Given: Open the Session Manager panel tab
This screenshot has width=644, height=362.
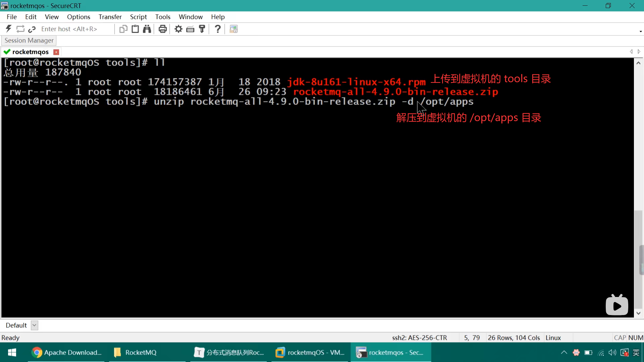Looking at the screenshot, I should point(29,40).
